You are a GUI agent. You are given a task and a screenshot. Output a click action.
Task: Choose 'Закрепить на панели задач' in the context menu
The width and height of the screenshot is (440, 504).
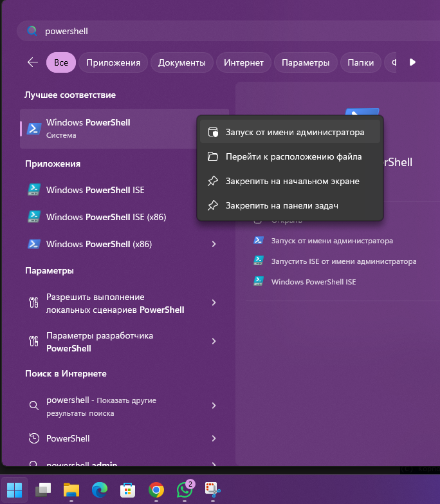click(289, 205)
